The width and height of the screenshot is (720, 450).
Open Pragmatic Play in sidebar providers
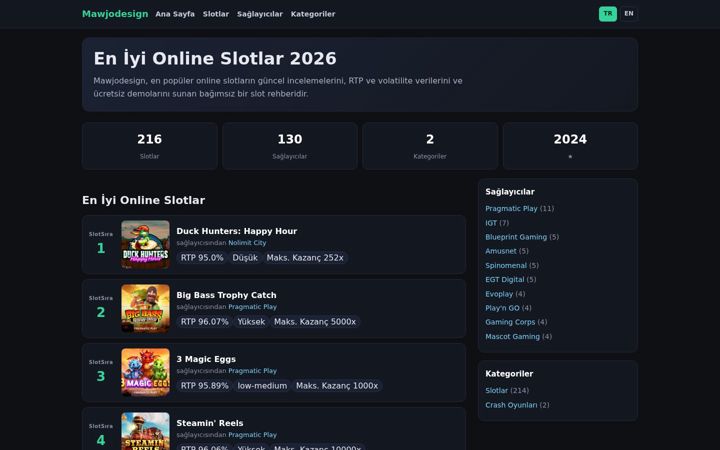tap(511, 208)
